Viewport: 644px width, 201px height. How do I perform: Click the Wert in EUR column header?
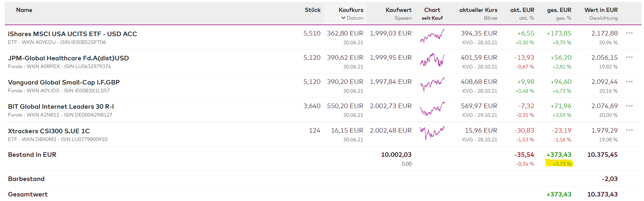[601, 10]
